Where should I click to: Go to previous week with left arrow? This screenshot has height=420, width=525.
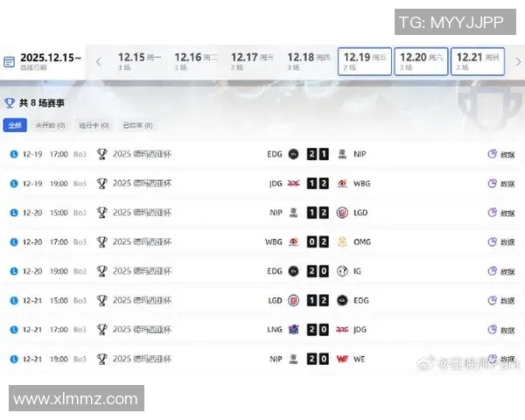pyautogui.click(x=98, y=61)
